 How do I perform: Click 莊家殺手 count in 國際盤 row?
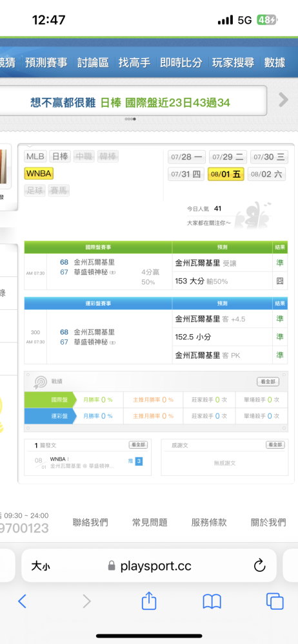coord(209,400)
